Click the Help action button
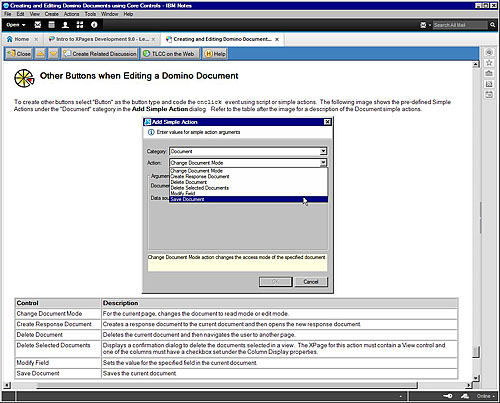Screen dimensions: 500x403 (x=215, y=53)
